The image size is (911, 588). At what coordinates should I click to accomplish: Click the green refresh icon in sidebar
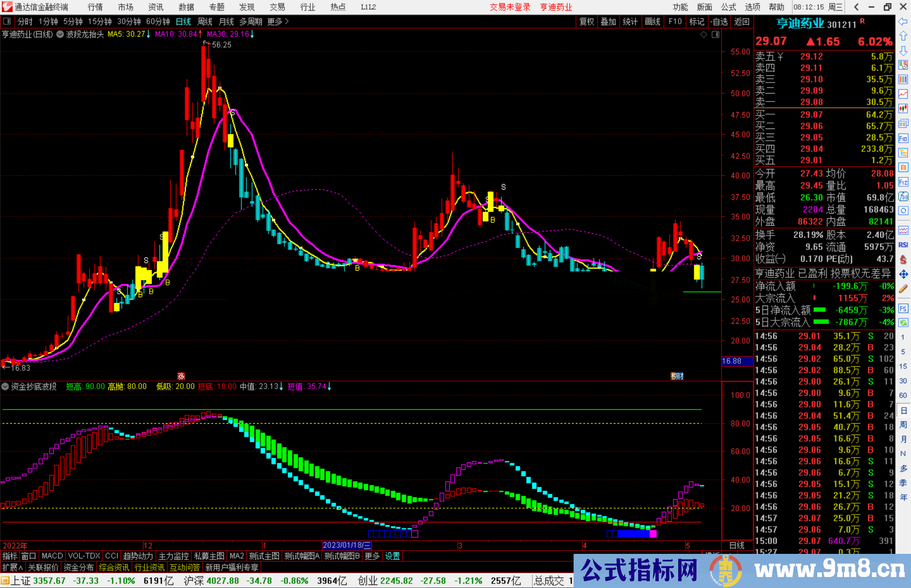tap(903, 323)
